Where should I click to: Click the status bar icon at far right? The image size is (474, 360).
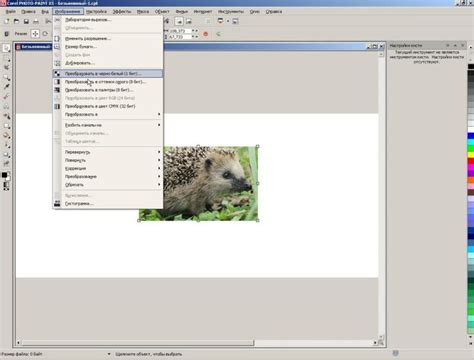click(x=396, y=353)
